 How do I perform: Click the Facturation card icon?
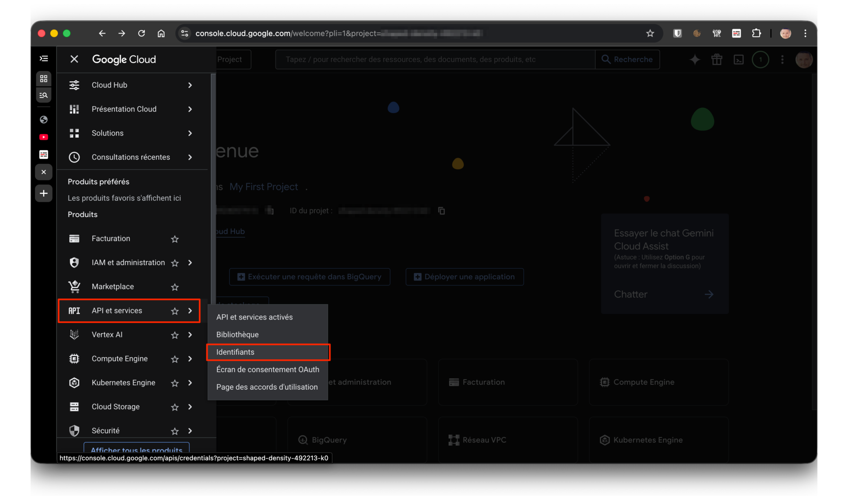74,239
